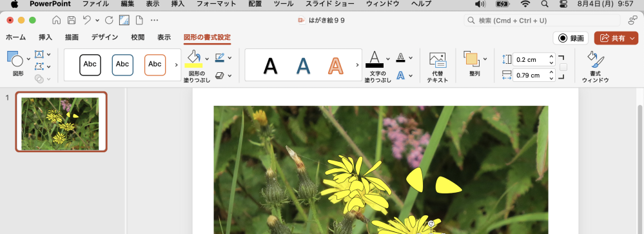Expand the text box dropdown arrow
644x234 pixels.
coord(49,54)
